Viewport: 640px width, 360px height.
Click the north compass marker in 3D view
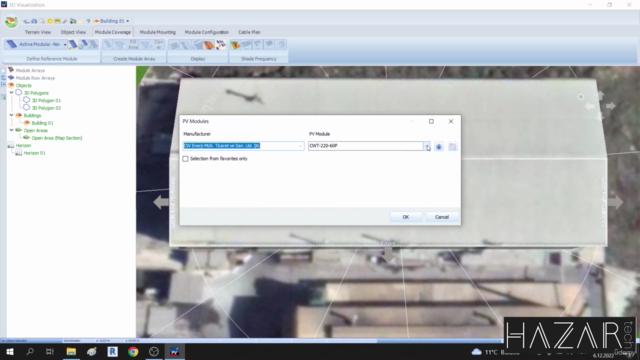[x=580, y=97]
